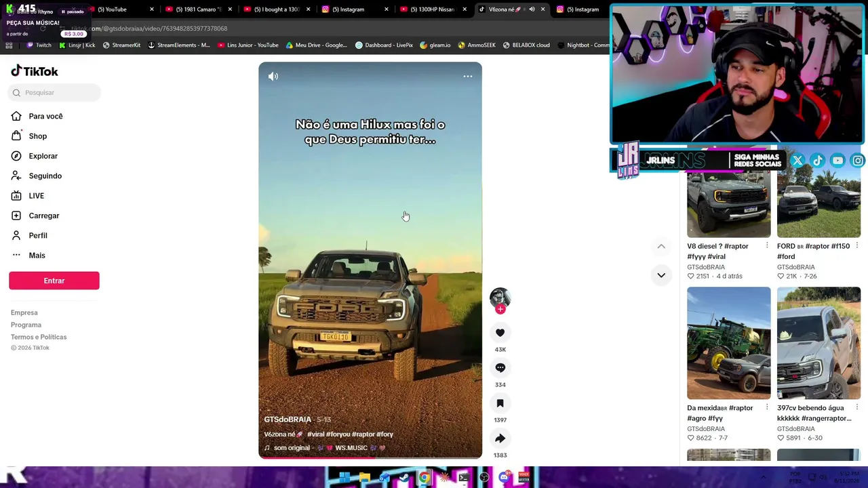Open the '397cv bebendo água' video thumbnail
This screenshot has width=868, height=488.
[819, 344]
